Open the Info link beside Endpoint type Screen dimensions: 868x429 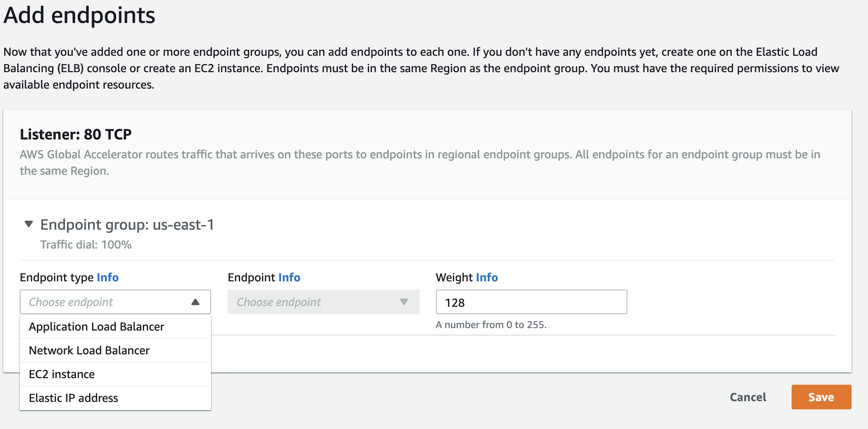pos(108,278)
